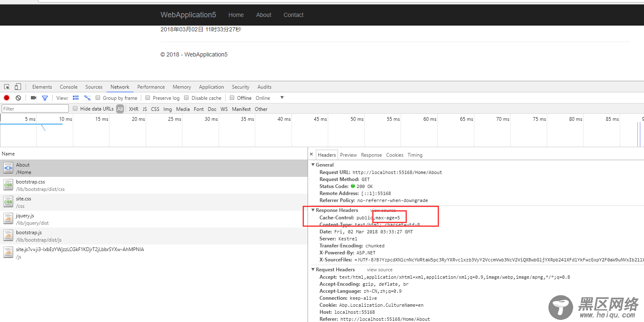The width and height of the screenshot is (644, 322).
Task: Activate the inspect element picker icon
Action: pyautogui.click(x=7, y=87)
